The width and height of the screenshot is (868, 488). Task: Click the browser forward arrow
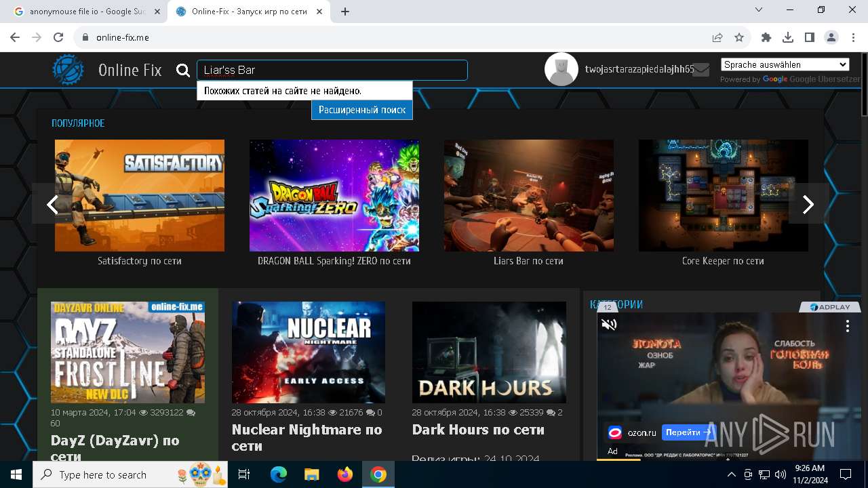coord(37,38)
